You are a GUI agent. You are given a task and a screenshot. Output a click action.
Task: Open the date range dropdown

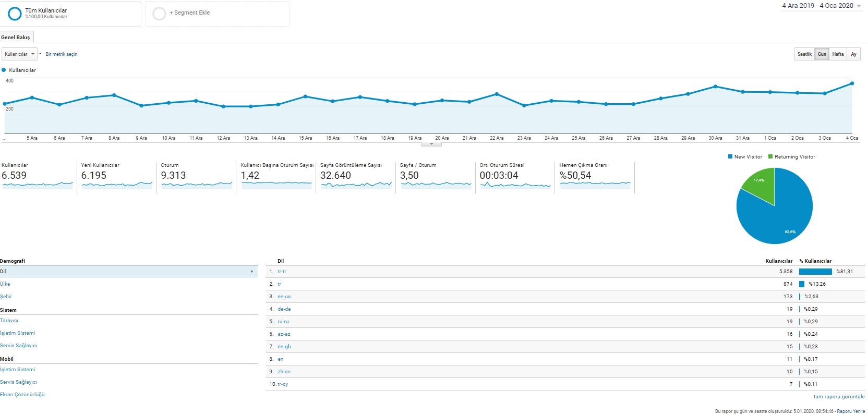[822, 6]
